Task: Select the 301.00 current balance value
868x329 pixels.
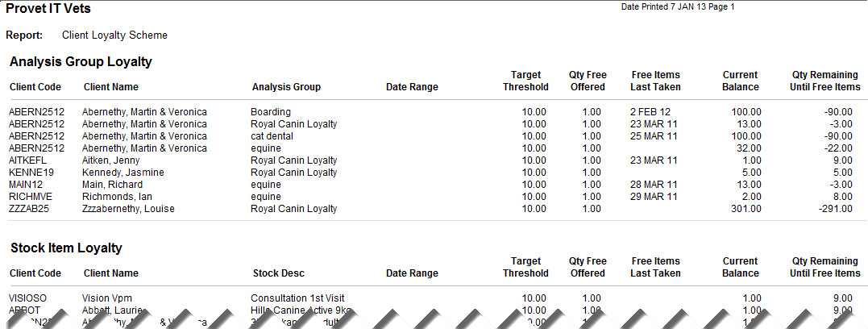Action: click(x=745, y=210)
